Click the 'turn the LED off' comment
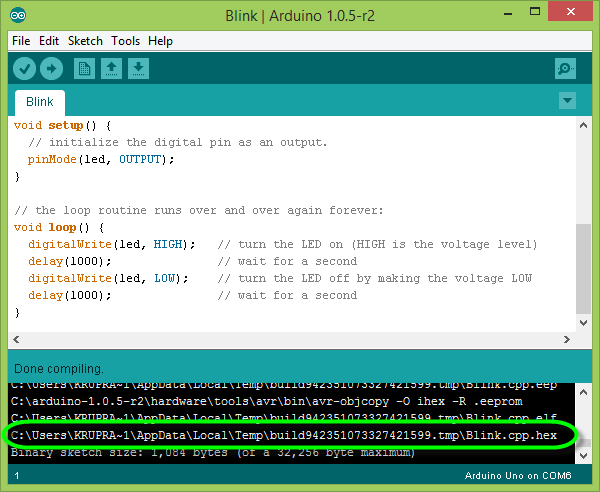 coord(375,278)
